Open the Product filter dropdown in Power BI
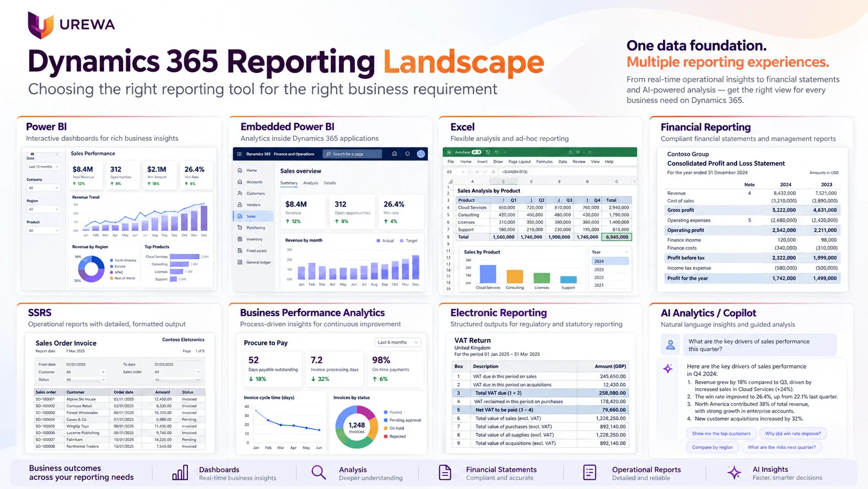This screenshot has height=489, width=868. coord(44,230)
